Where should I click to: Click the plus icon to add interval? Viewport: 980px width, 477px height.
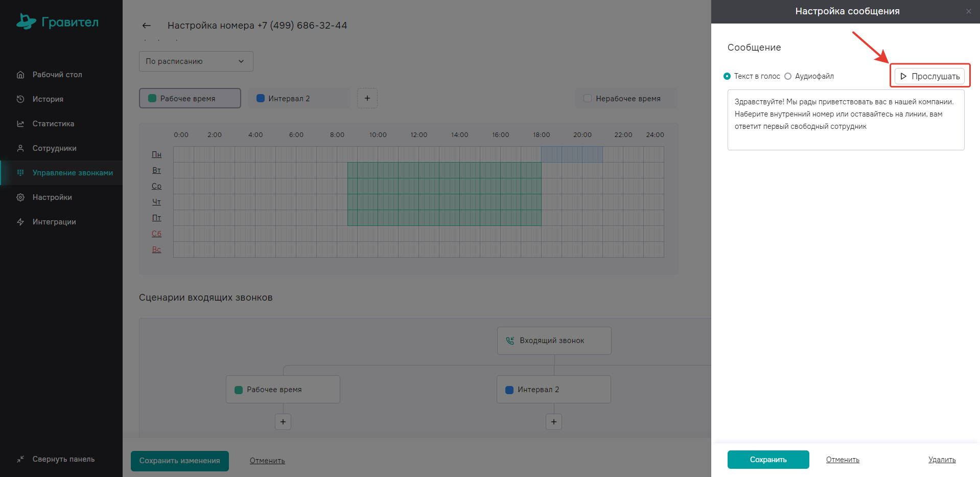tap(367, 98)
